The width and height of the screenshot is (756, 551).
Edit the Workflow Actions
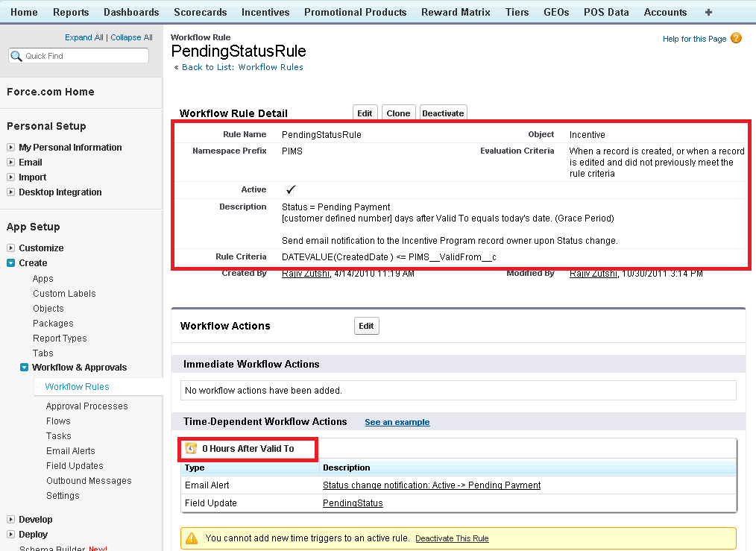(366, 326)
